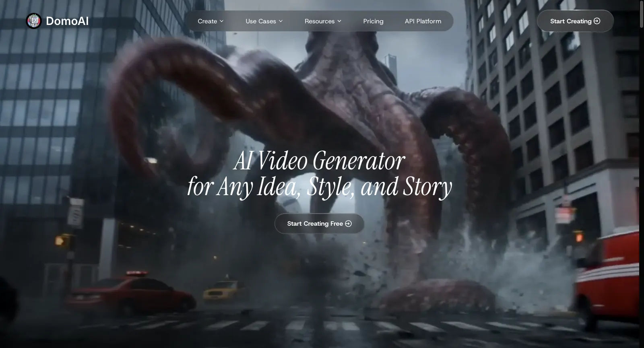
Task: Click the 'AI Video Generator' headline text
Action: click(319, 161)
